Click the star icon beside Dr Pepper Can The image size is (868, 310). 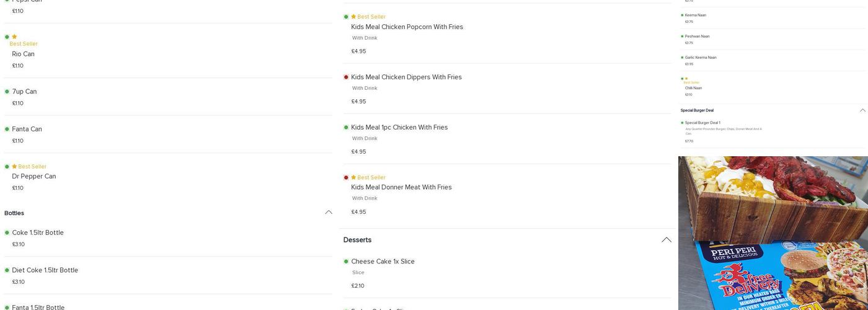(x=14, y=167)
